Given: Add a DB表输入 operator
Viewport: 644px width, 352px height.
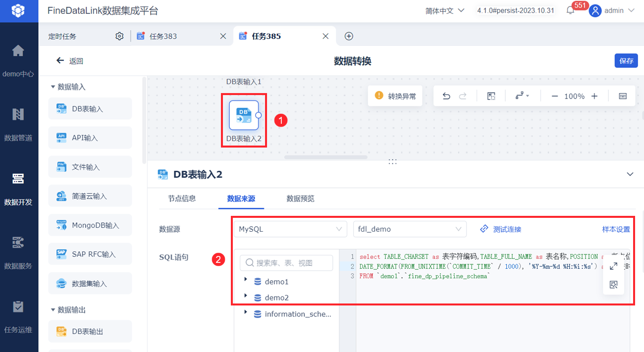Looking at the screenshot, I should click(x=90, y=108).
